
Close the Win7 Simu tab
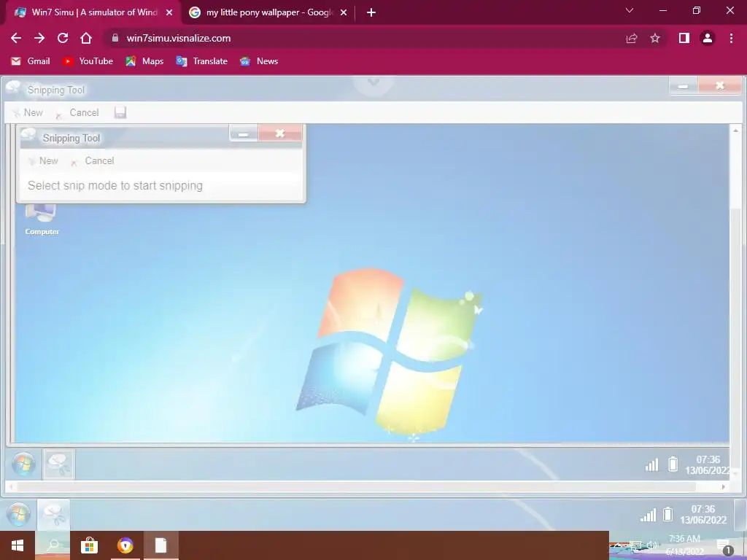(x=169, y=12)
